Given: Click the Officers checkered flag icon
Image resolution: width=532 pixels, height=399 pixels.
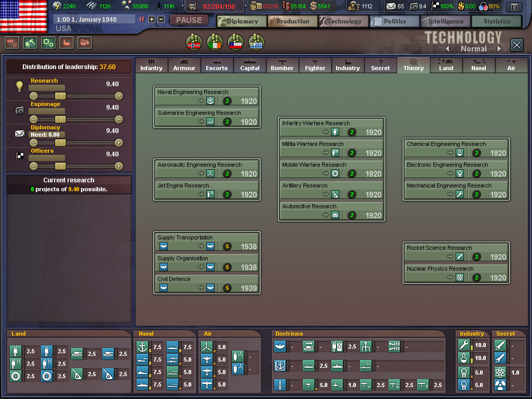Looking at the screenshot, I should tap(20, 156).
